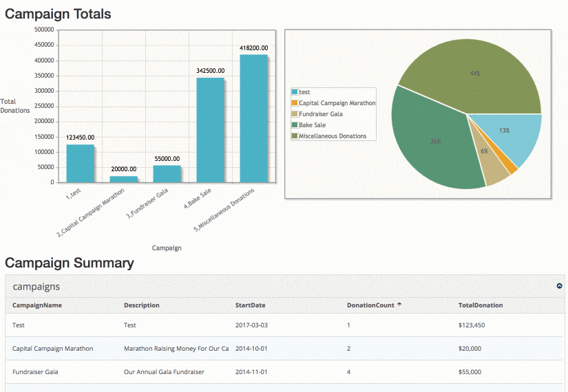568x392 pixels.
Task: Sort by TotalDonation column header
Action: pyautogui.click(x=481, y=305)
